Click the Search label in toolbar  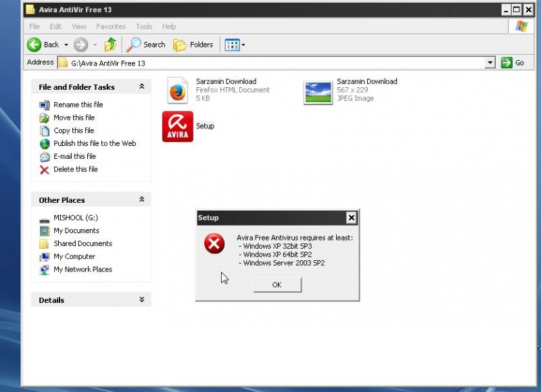[x=154, y=45]
